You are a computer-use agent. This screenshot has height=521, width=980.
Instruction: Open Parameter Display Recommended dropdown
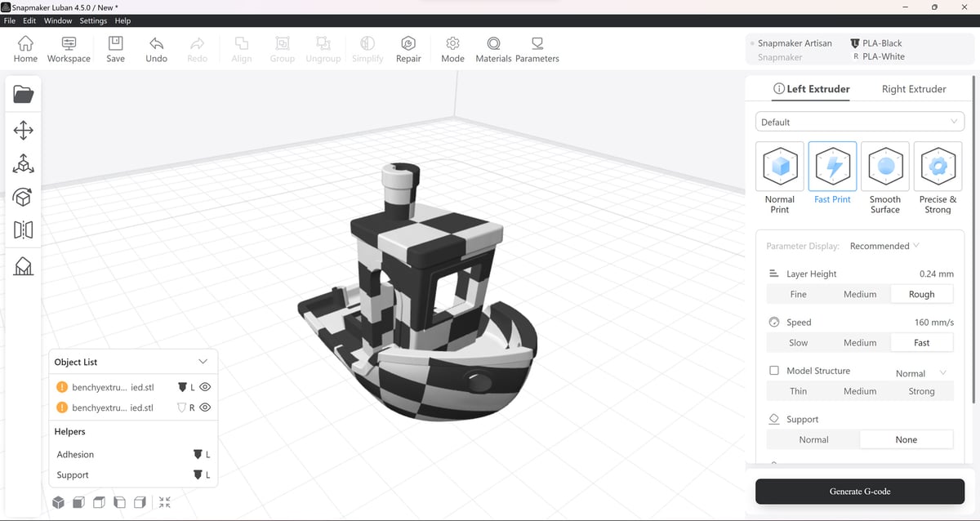(x=884, y=246)
